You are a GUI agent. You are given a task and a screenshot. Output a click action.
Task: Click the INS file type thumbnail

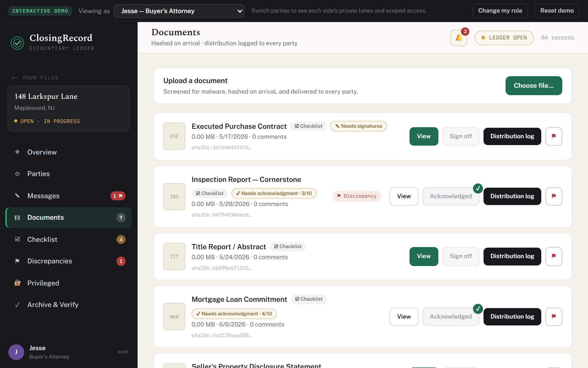(174, 197)
